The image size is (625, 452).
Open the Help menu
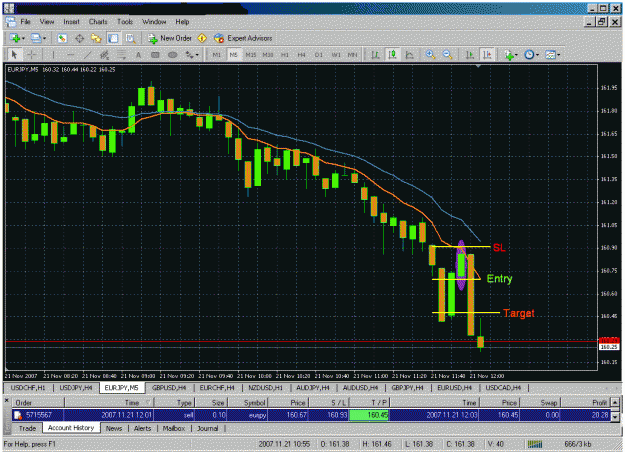[x=182, y=22]
